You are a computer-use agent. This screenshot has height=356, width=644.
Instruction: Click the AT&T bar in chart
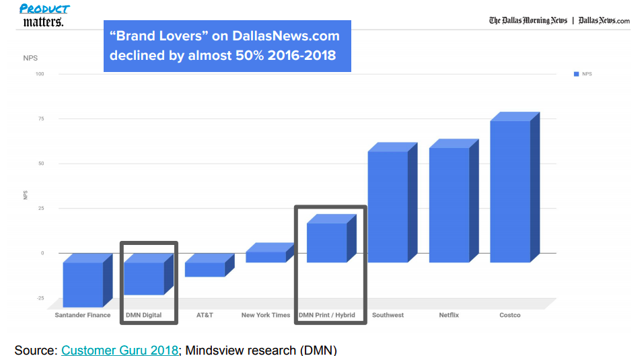point(209,265)
